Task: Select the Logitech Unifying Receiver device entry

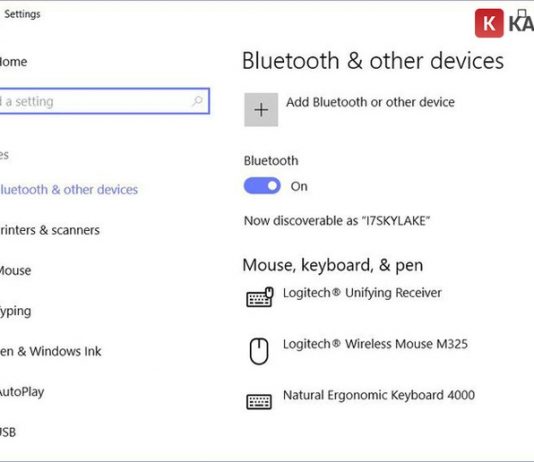Action: (344, 297)
